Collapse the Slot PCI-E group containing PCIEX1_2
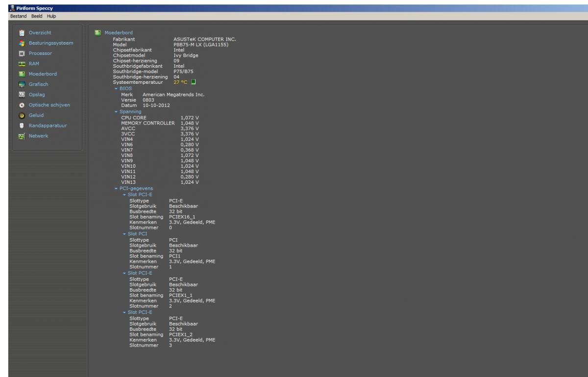588x377 pixels. pos(124,312)
